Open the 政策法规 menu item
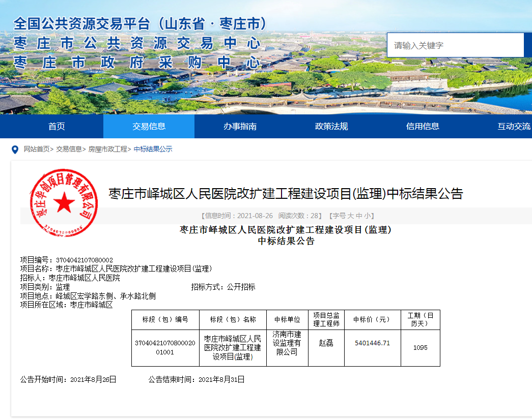This screenshot has width=532, height=419. (x=331, y=127)
